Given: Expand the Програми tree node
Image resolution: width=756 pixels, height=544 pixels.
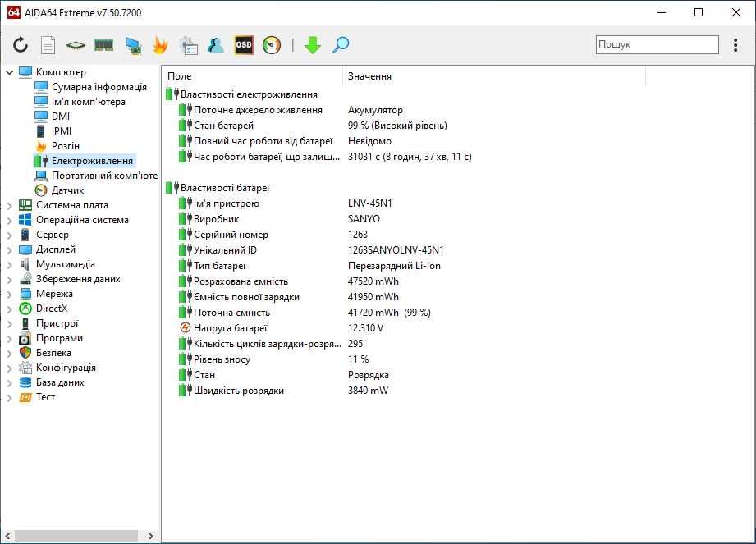Looking at the screenshot, I should [x=9, y=339].
